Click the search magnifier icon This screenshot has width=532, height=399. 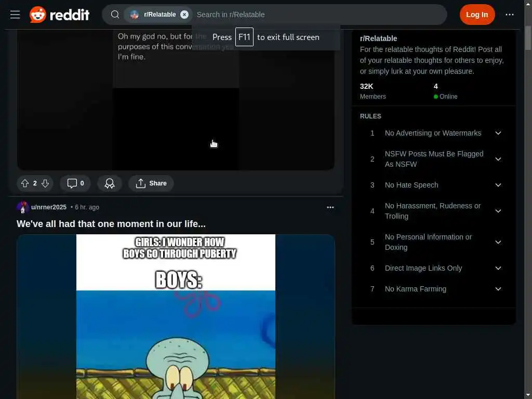115,15
